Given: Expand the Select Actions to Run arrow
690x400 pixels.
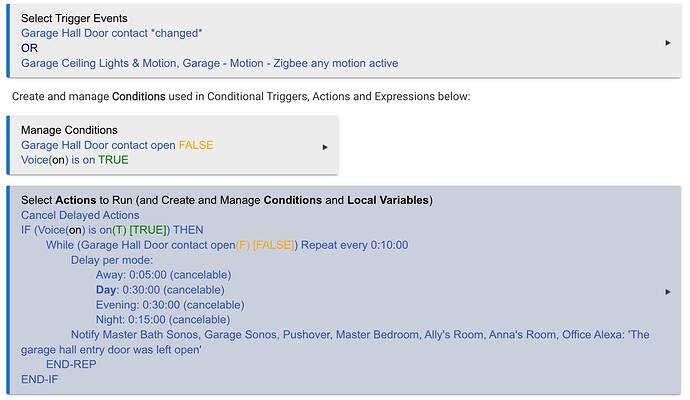Looking at the screenshot, I should pyautogui.click(x=668, y=292).
